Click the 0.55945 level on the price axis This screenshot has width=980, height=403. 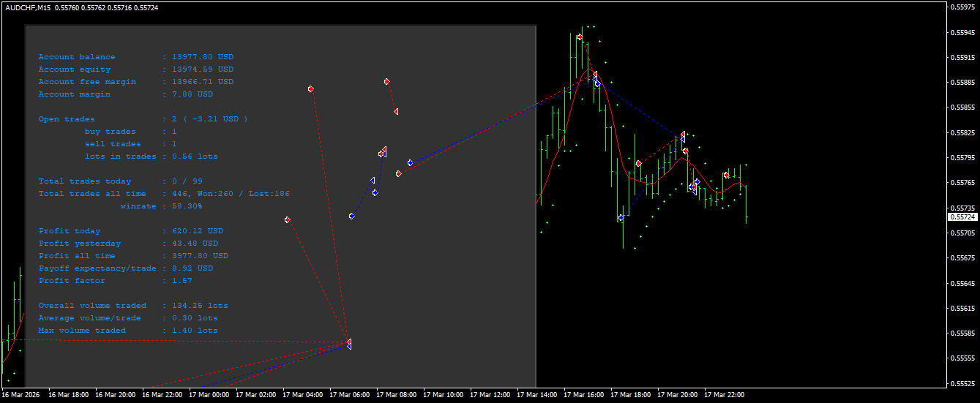click(x=962, y=32)
